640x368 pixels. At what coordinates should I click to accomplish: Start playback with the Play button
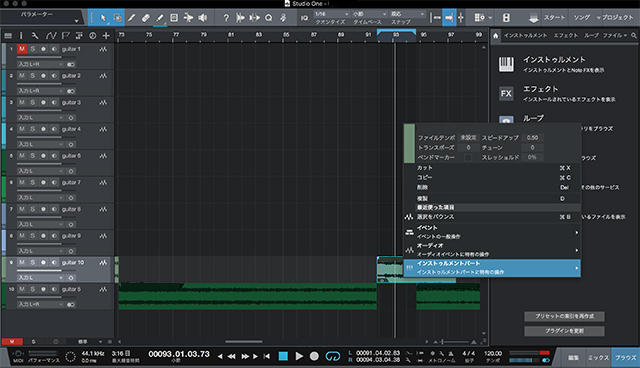(299, 356)
